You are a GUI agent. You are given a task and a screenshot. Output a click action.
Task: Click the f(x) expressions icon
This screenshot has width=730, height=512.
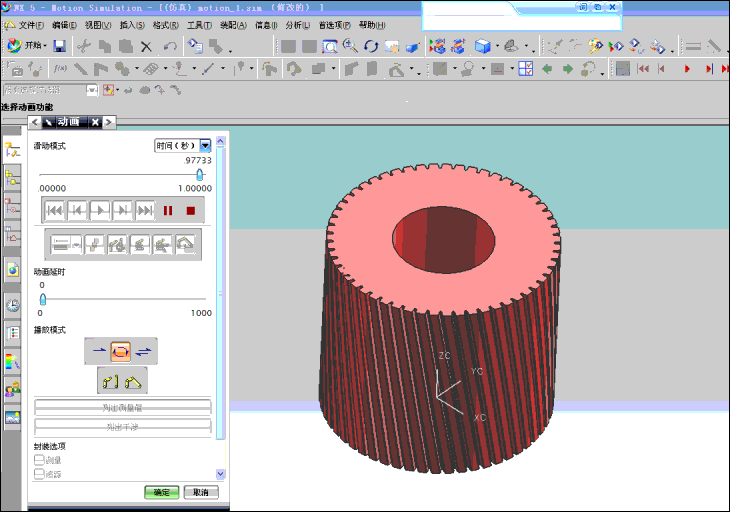[60, 69]
